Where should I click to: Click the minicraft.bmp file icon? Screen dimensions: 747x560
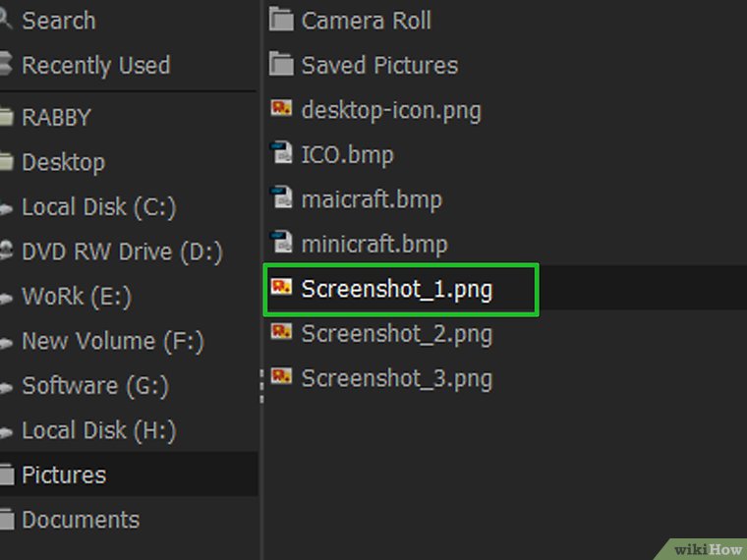(x=282, y=244)
